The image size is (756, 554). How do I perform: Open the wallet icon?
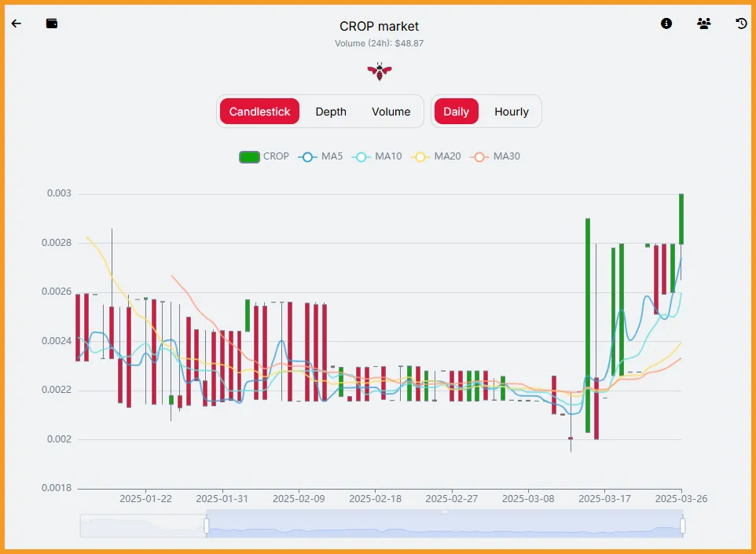(52, 23)
